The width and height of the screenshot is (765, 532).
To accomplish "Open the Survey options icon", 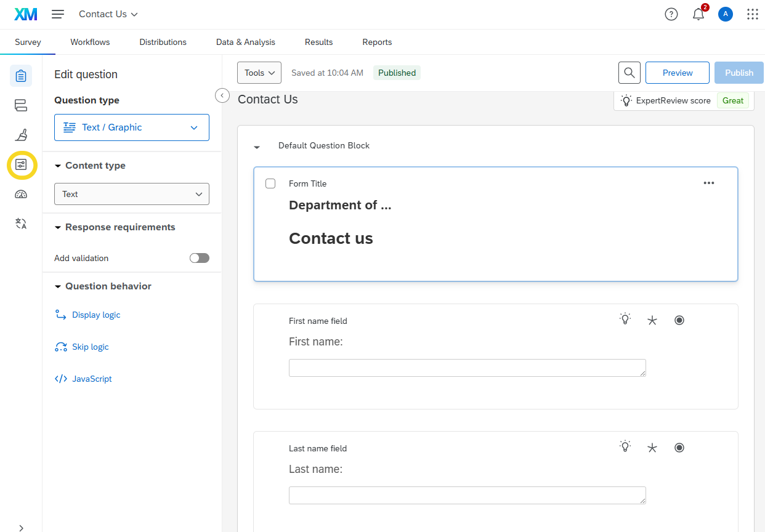I will (21, 164).
